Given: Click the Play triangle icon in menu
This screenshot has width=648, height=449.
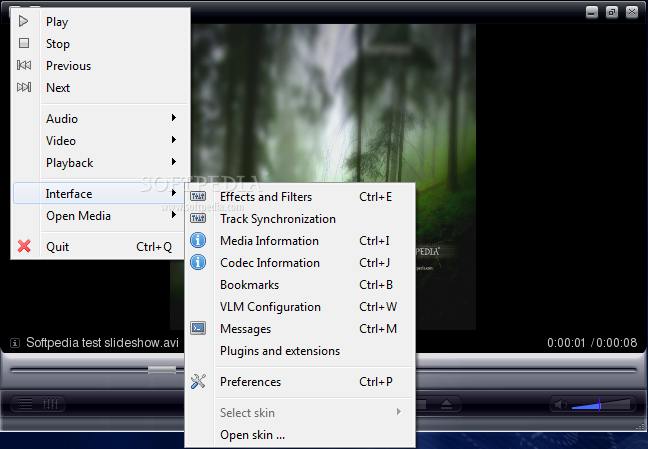Looking at the screenshot, I should point(24,21).
